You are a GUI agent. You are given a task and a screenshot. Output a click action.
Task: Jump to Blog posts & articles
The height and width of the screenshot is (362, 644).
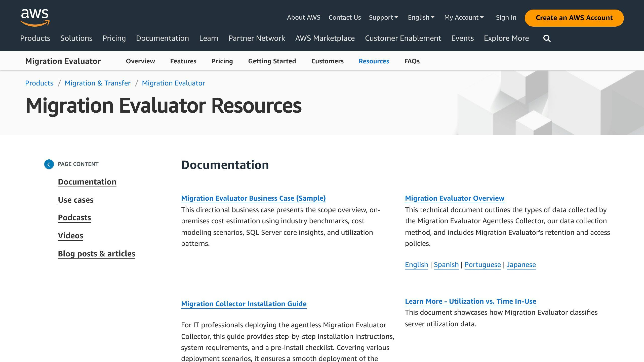tap(97, 254)
